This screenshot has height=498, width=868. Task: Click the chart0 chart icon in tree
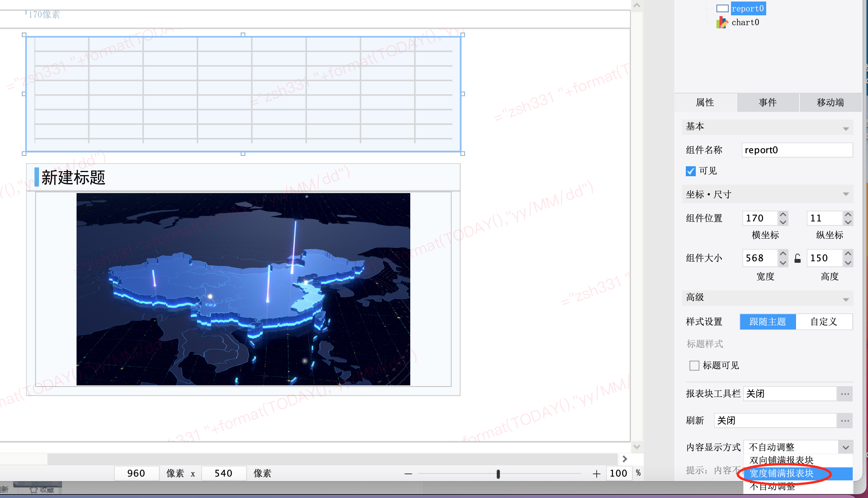click(722, 23)
